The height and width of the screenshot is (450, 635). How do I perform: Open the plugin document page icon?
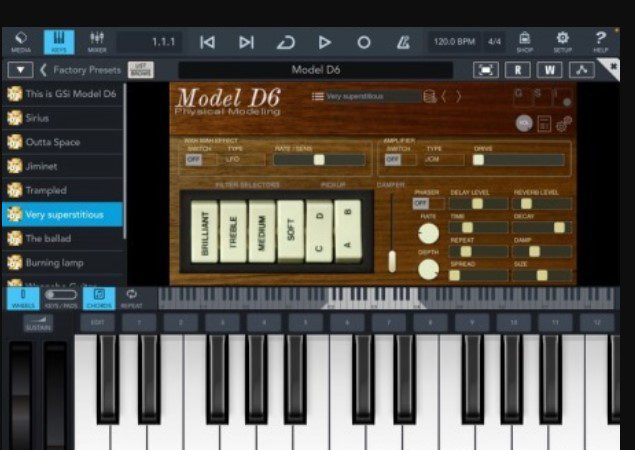click(544, 124)
